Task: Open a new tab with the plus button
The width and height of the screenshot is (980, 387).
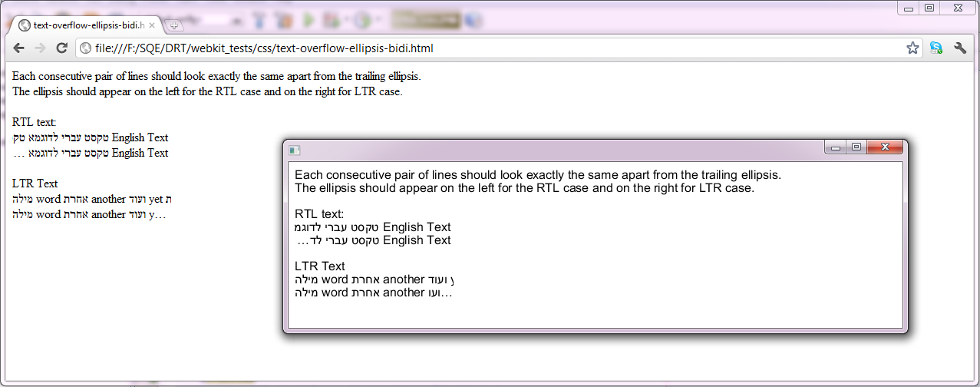Action: pyautogui.click(x=174, y=25)
